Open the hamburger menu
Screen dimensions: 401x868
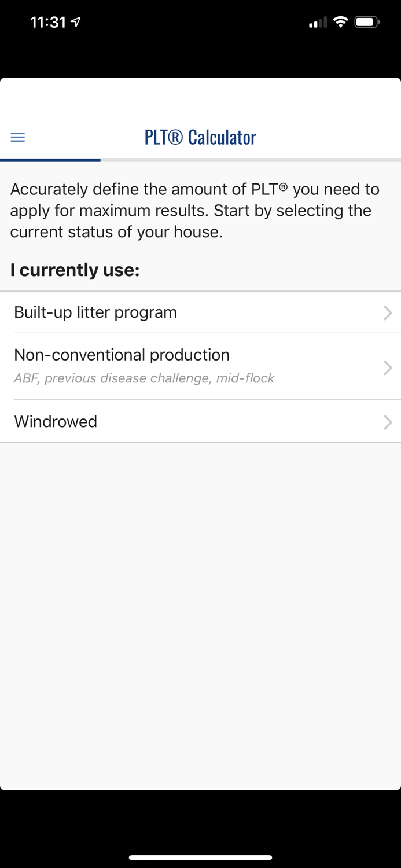coord(18,137)
